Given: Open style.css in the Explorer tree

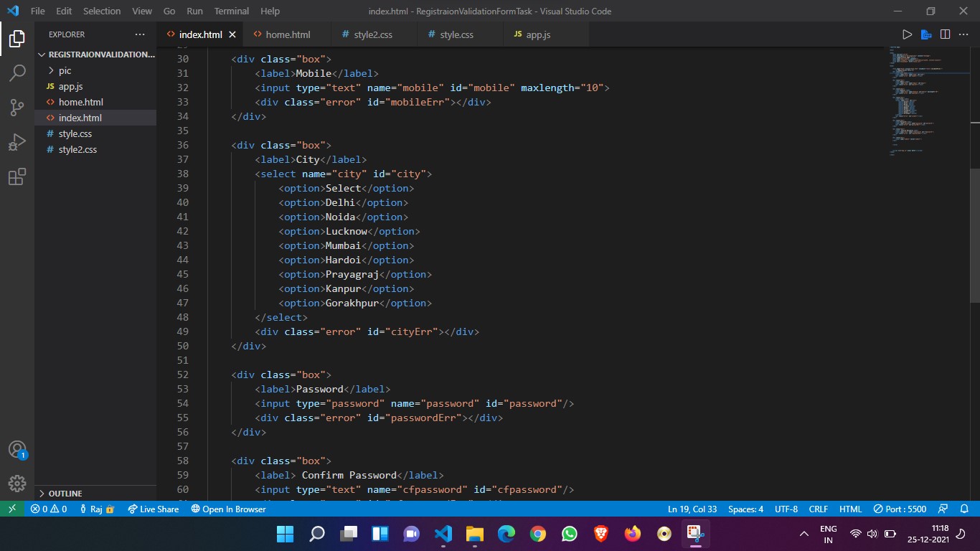Looking at the screenshot, I should click(x=95, y=133).
